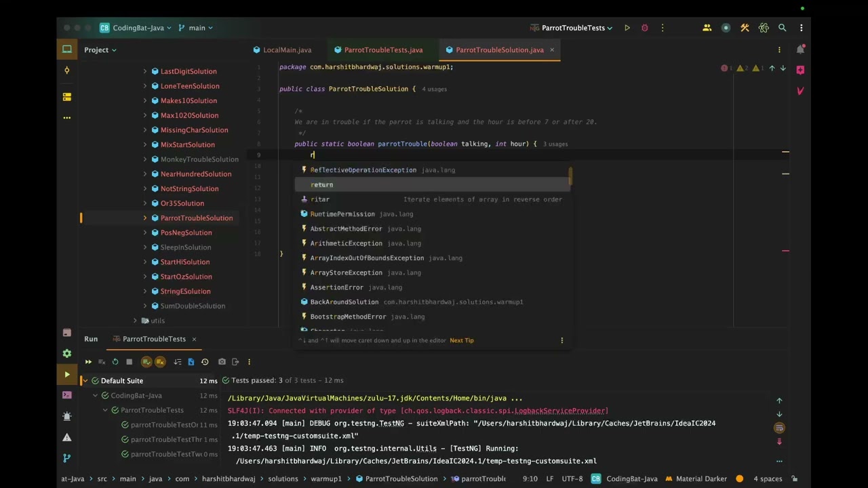Click the atom icon in the top toolbar

point(764,28)
